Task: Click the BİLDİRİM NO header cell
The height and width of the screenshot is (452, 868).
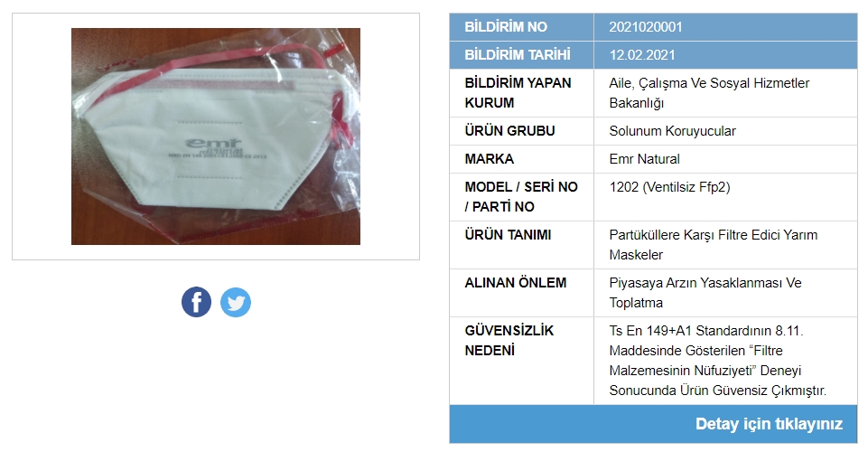Action: (521, 26)
